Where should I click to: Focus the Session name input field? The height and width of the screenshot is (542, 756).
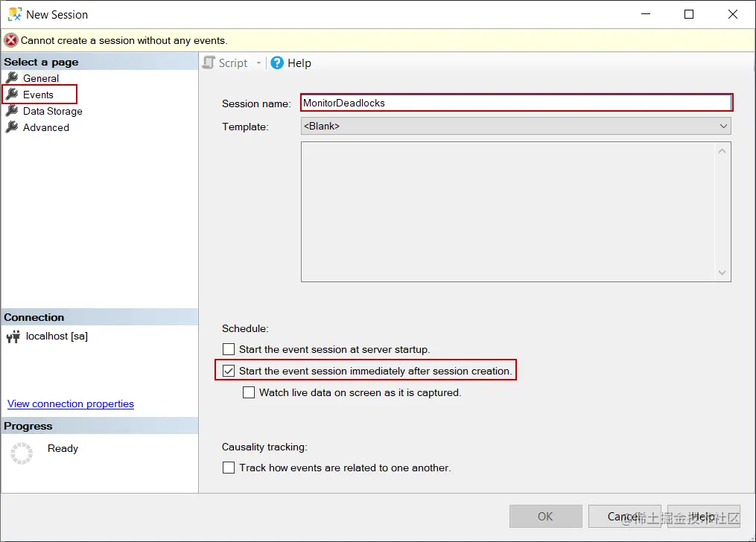pos(516,103)
